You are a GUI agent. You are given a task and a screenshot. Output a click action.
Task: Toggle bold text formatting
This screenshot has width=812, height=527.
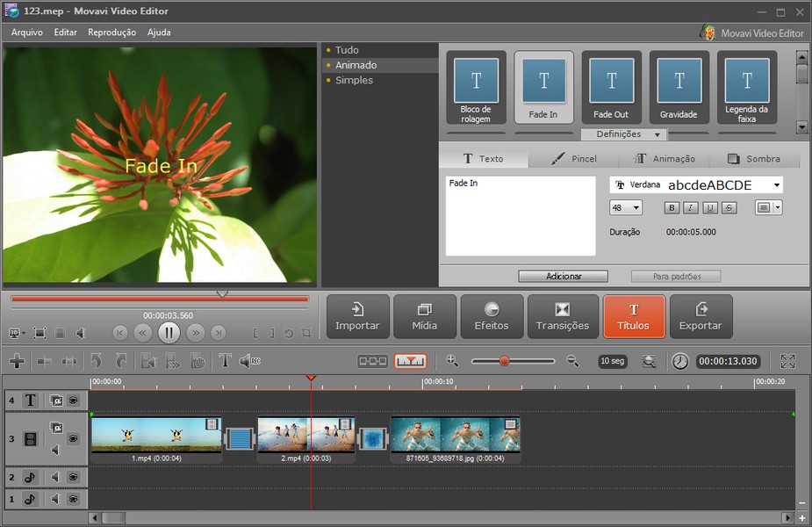pos(672,208)
